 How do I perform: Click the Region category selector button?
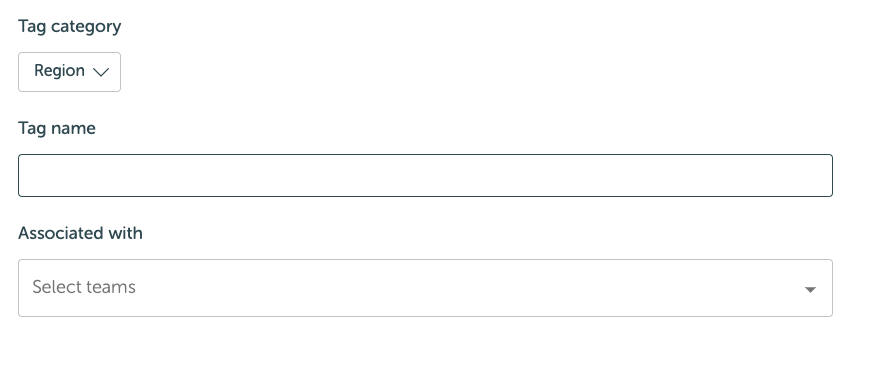[70, 72]
